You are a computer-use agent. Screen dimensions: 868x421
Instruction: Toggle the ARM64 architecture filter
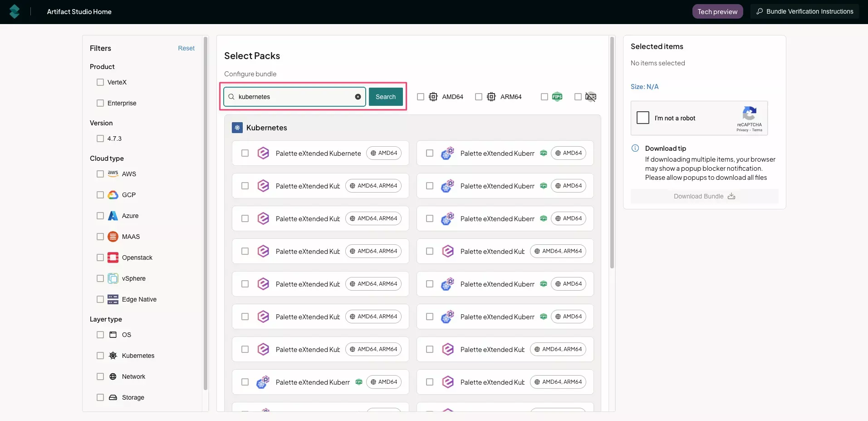[x=479, y=96]
